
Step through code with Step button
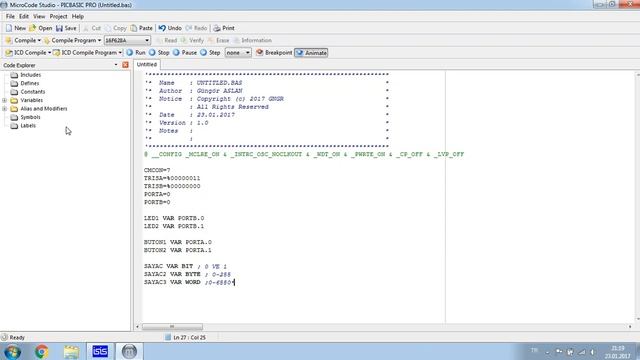coord(210,53)
